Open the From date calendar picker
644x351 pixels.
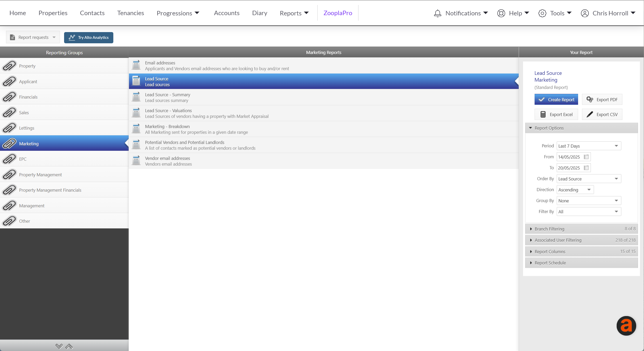point(586,157)
